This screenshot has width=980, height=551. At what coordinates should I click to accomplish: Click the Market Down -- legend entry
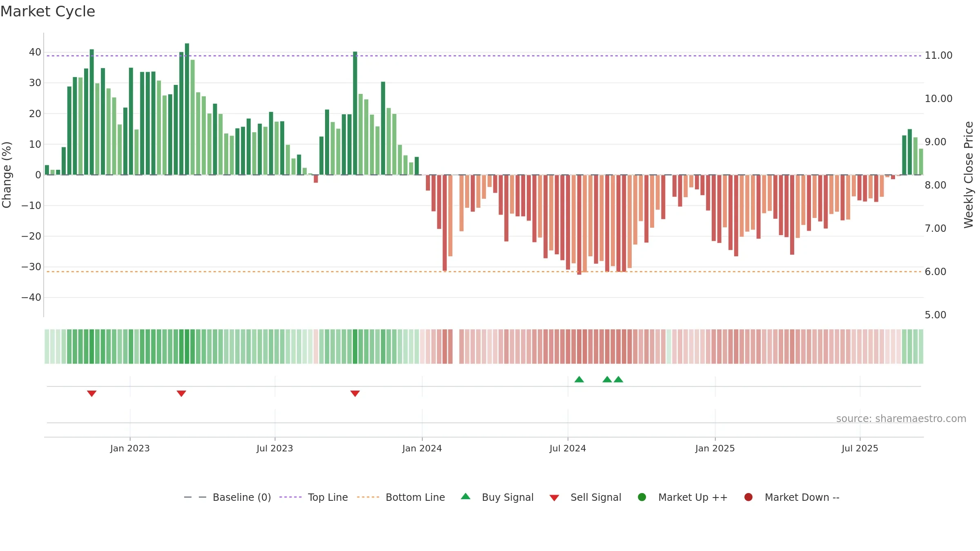tap(792, 497)
